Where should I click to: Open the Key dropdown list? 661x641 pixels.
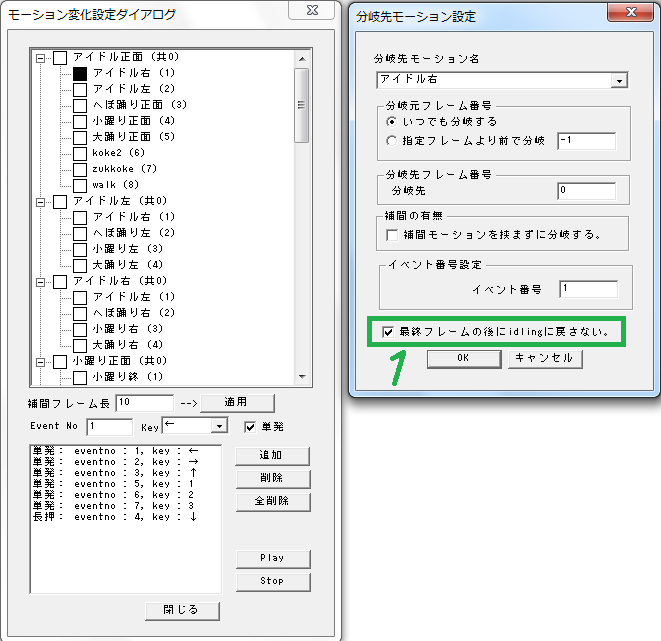219,427
